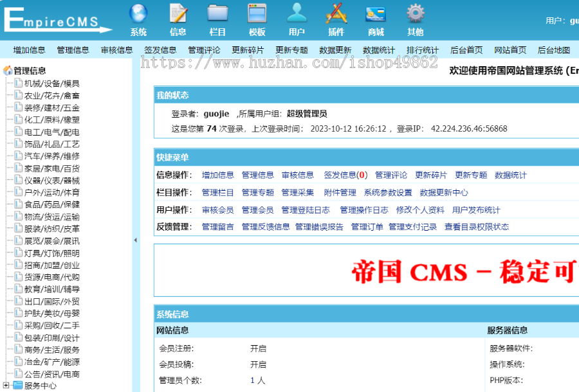Select 审核信息 in the top submenu
Screen dimensions: 579x392
coord(116,49)
